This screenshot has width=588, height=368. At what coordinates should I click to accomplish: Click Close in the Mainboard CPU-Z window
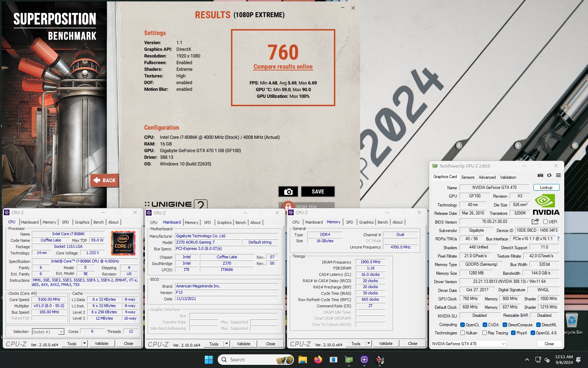[x=271, y=344]
